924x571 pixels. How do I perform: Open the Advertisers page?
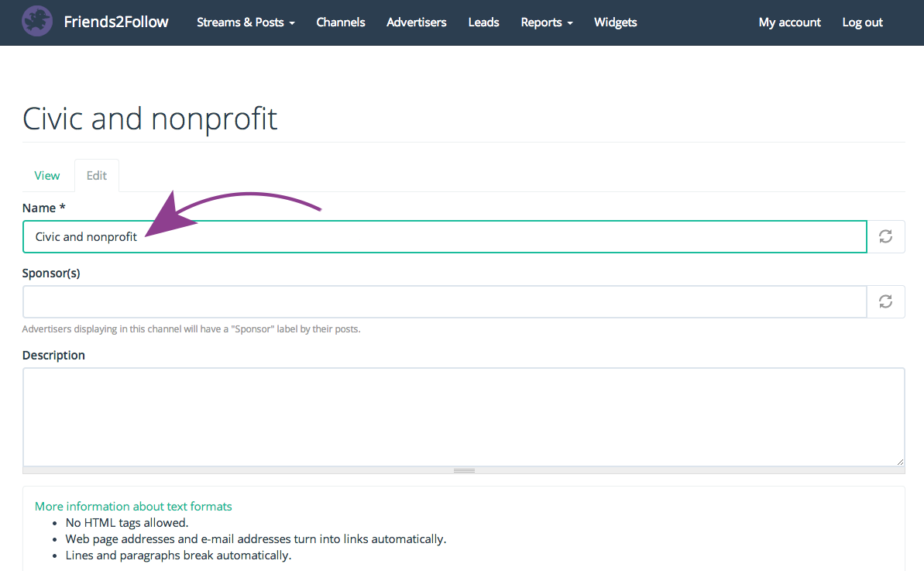click(x=417, y=22)
